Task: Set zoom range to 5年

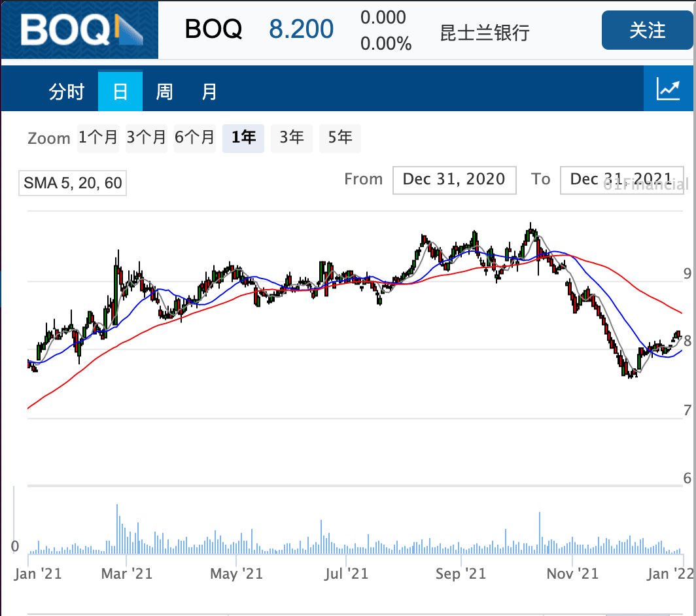Action: tap(340, 137)
